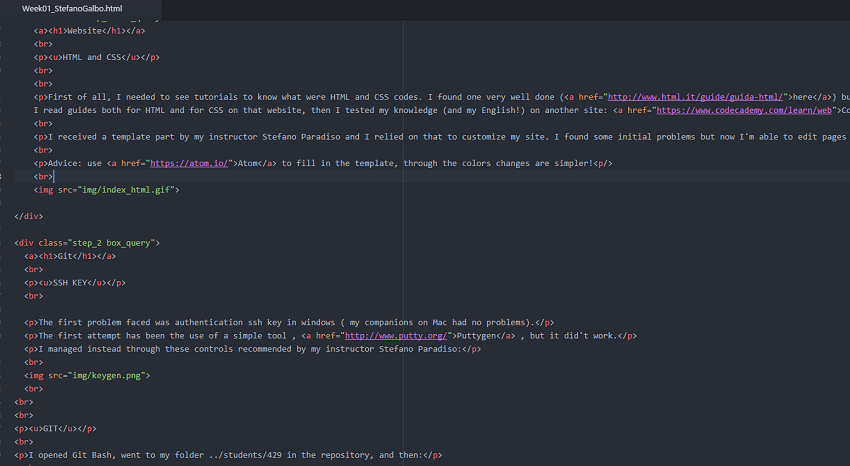Click the 'SSH KEY' underlined paragraph line

coord(75,283)
